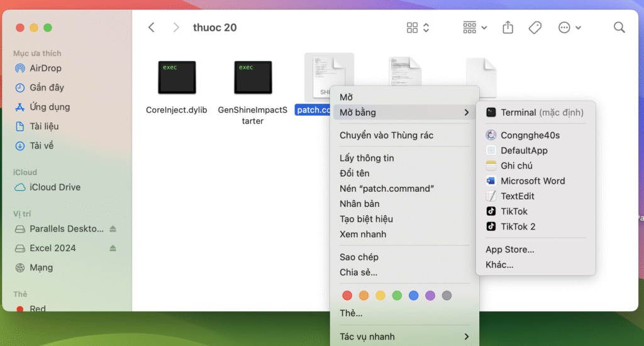Open CoreInject.dylib file icon
Viewport: 644px width, 346px height.
click(x=177, y=77)
